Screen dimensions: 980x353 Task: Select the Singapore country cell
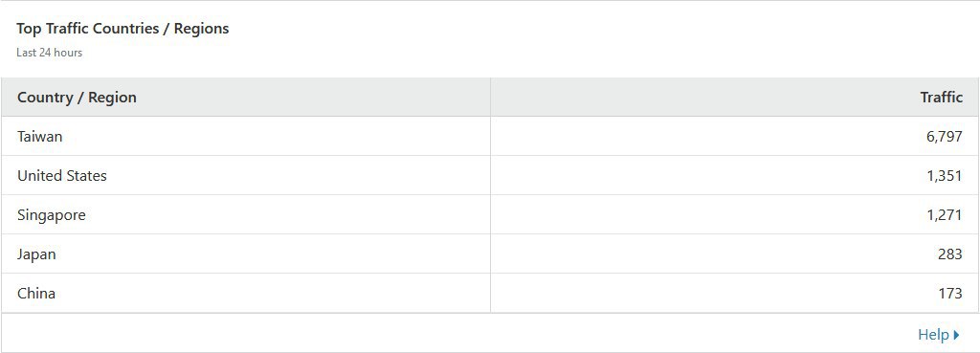[246, 215]
